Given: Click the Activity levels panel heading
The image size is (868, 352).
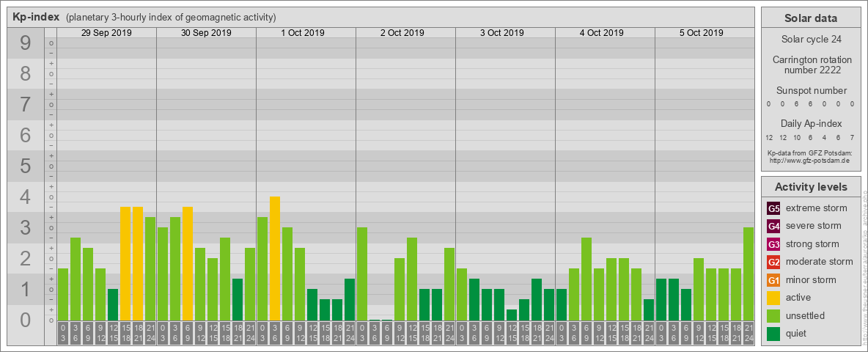Looking at the screenshot, I should pos(811,187).
